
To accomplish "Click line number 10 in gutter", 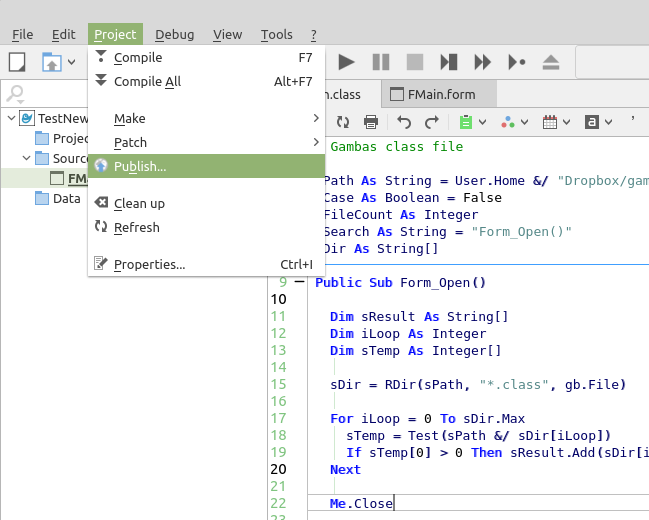I will [279, 299].
